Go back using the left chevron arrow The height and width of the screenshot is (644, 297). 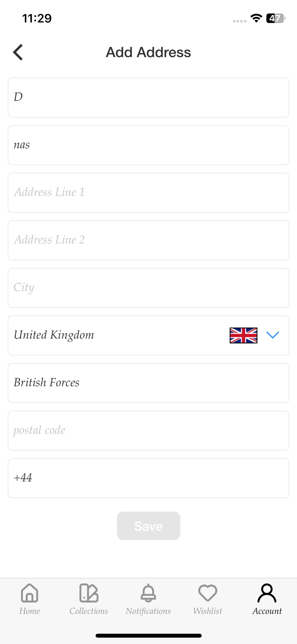coord(18,52)
